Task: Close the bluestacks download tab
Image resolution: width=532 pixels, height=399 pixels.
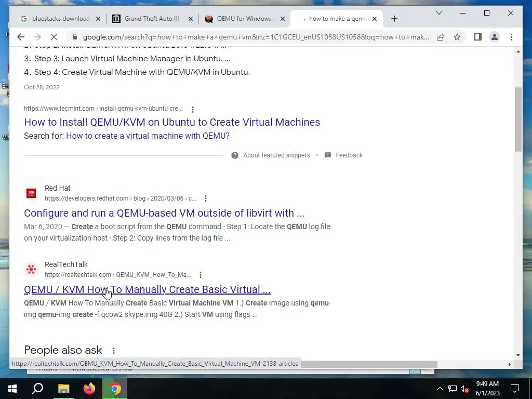Action: pyautogui.click(x=98, y=19)
